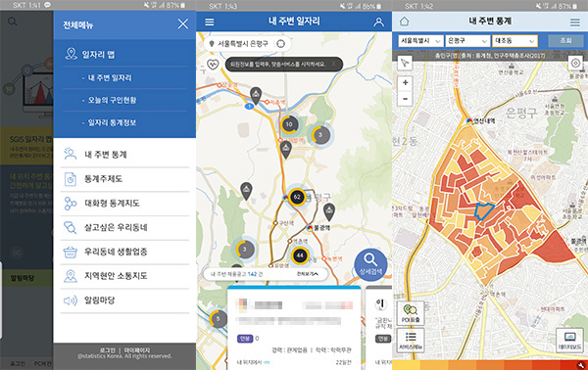Open 내 주변 통계 menu item
Screen dimensions: 588x370
[124, 155]
